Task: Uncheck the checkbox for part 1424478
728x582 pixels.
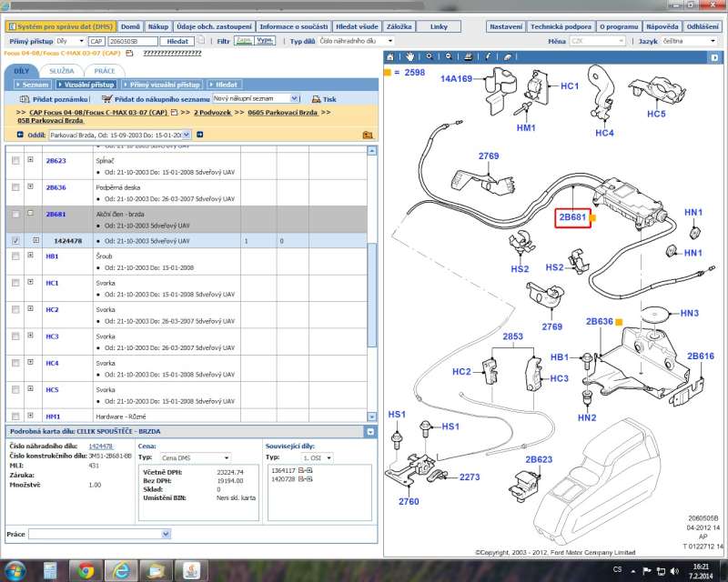Action: [x=15, y=241]
